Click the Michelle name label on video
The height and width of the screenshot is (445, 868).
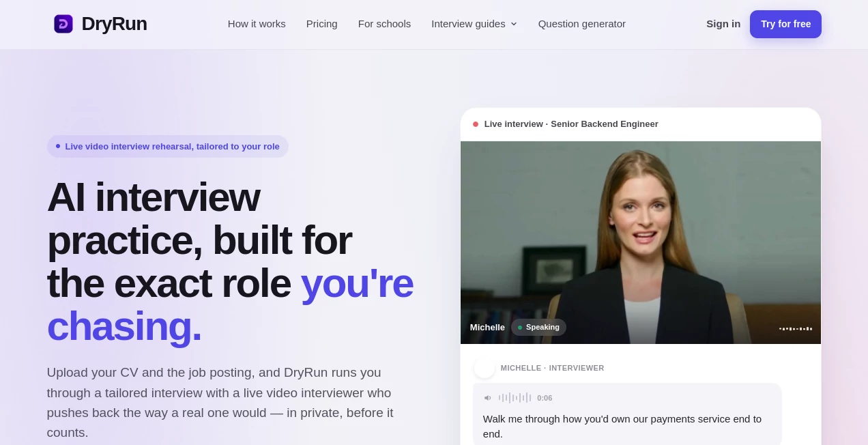(x=487, y=328)
